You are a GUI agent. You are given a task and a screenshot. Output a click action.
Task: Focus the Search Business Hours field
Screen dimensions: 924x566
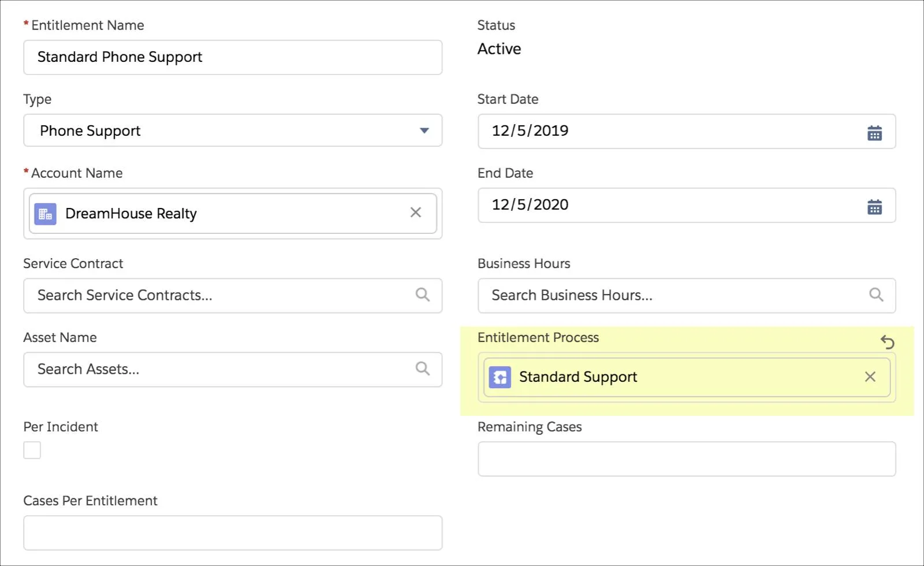coord(687,296)
